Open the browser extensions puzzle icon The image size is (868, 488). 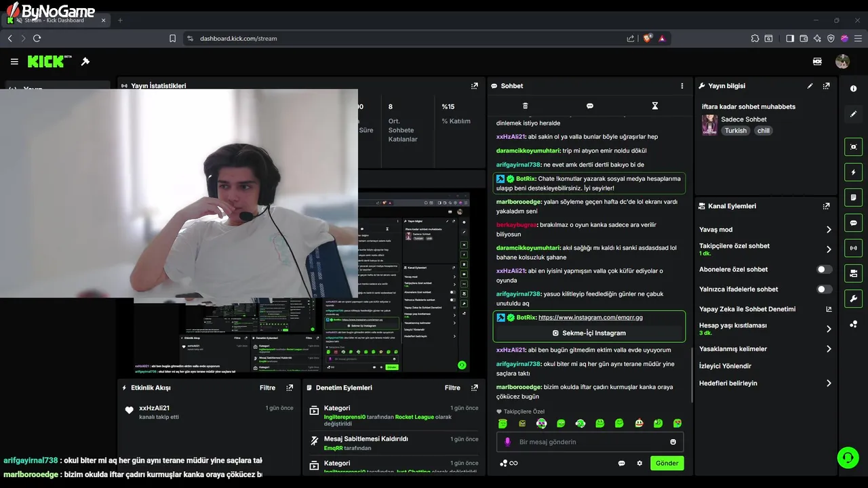[755, 39]
